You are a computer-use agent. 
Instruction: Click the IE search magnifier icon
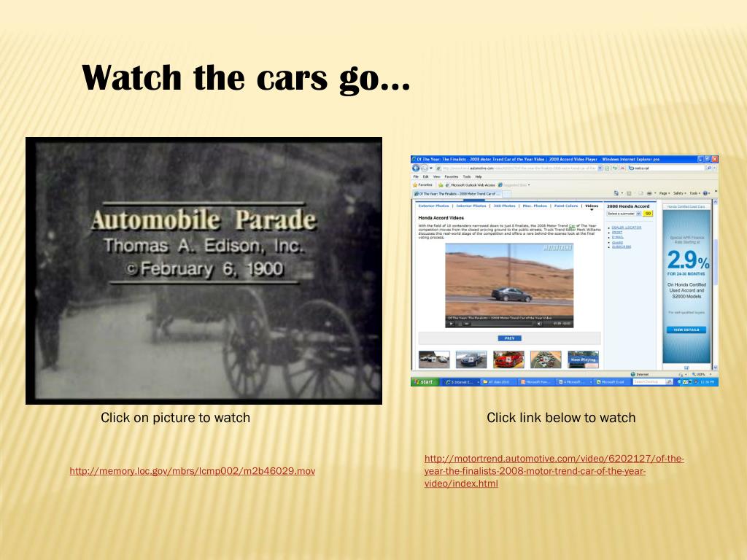tap(709, 168)
